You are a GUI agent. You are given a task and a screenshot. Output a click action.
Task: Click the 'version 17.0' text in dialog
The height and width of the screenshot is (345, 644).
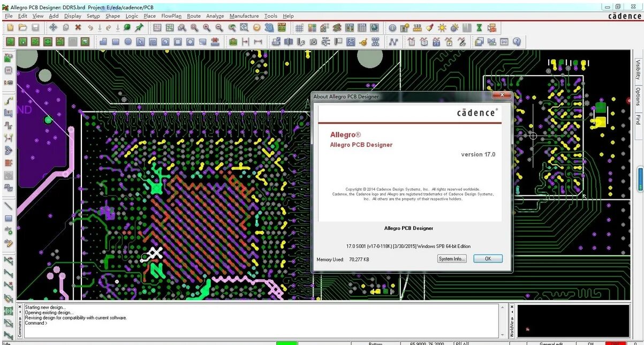(478, 154)
